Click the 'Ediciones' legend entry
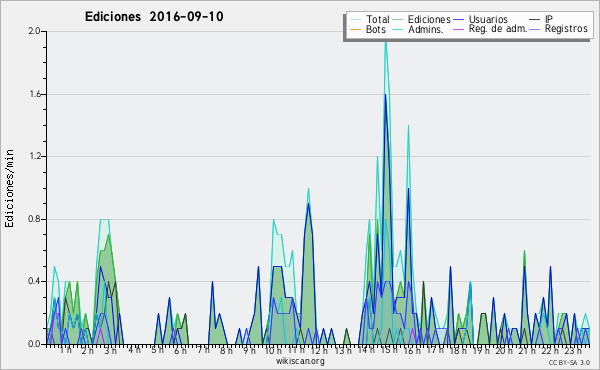The width and height of the screenshot is (600, 370). 429,19
